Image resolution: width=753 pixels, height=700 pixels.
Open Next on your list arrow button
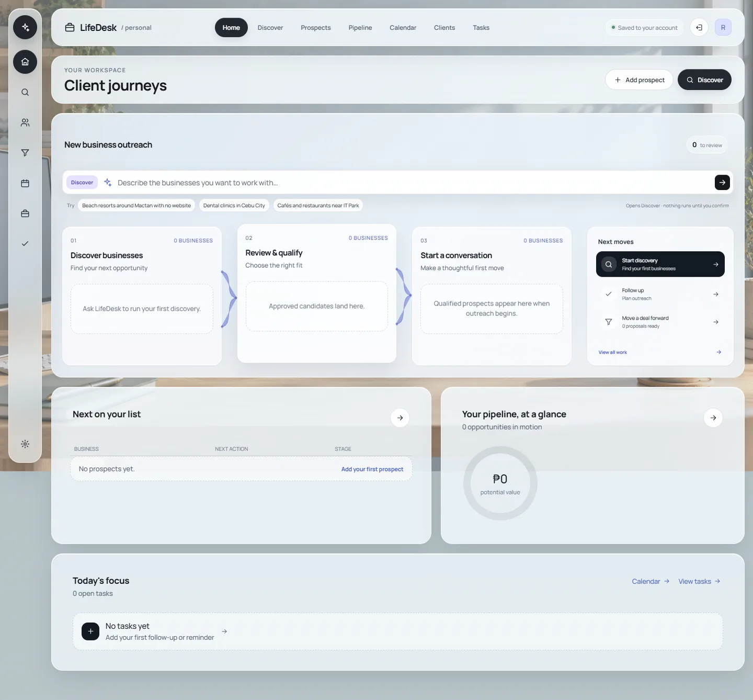(x=400, y=417)
